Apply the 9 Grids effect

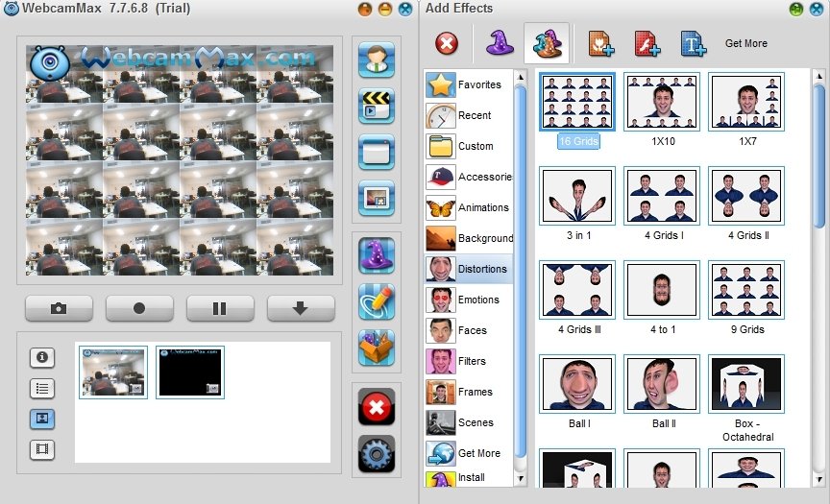[x=746, y=290]
